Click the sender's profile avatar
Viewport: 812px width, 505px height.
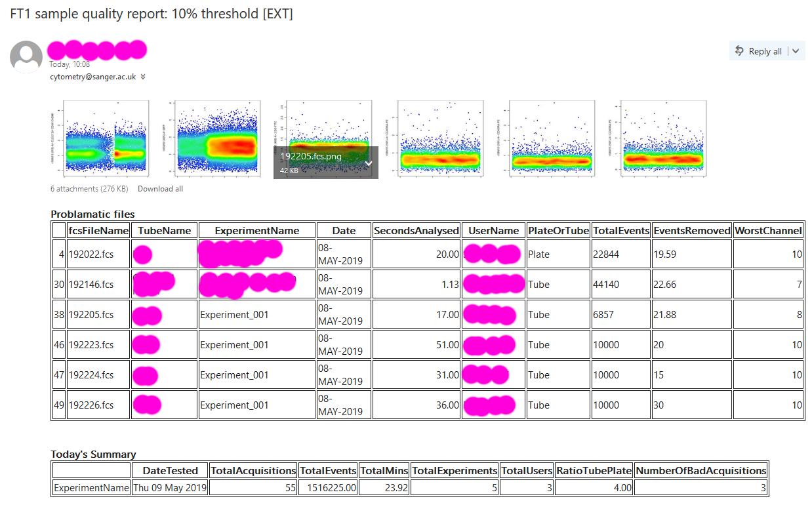[x=26, y=57]
